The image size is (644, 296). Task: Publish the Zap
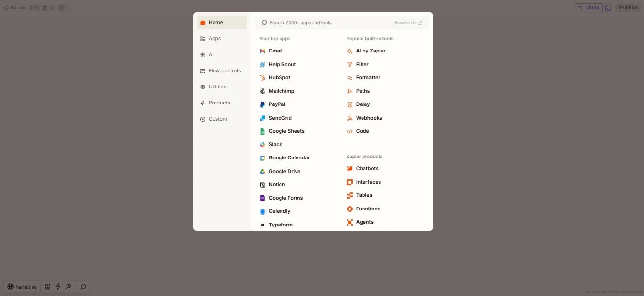pyautogui.click(x=628, y=7)
